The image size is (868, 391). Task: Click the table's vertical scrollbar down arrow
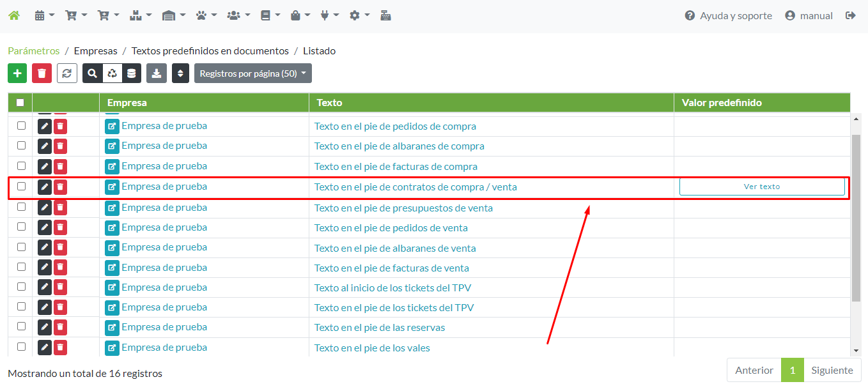(x=856, y=350)
